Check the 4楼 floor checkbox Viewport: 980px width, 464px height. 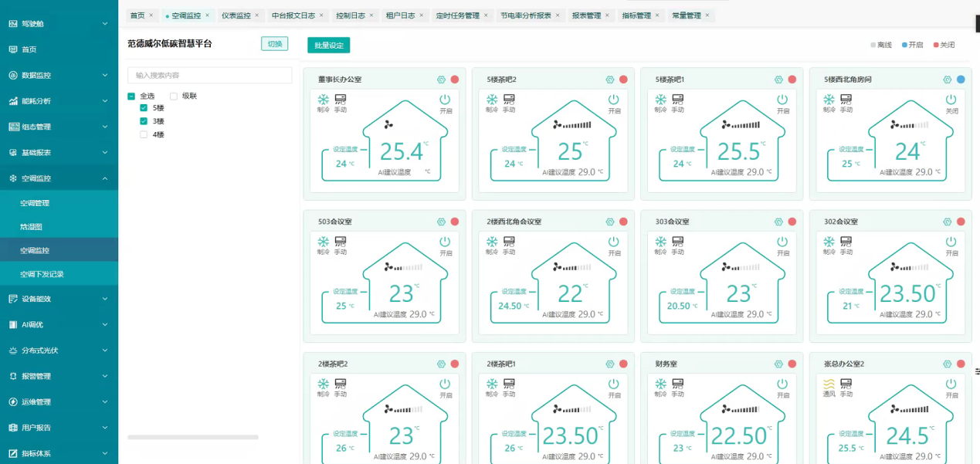click(144, 134)
